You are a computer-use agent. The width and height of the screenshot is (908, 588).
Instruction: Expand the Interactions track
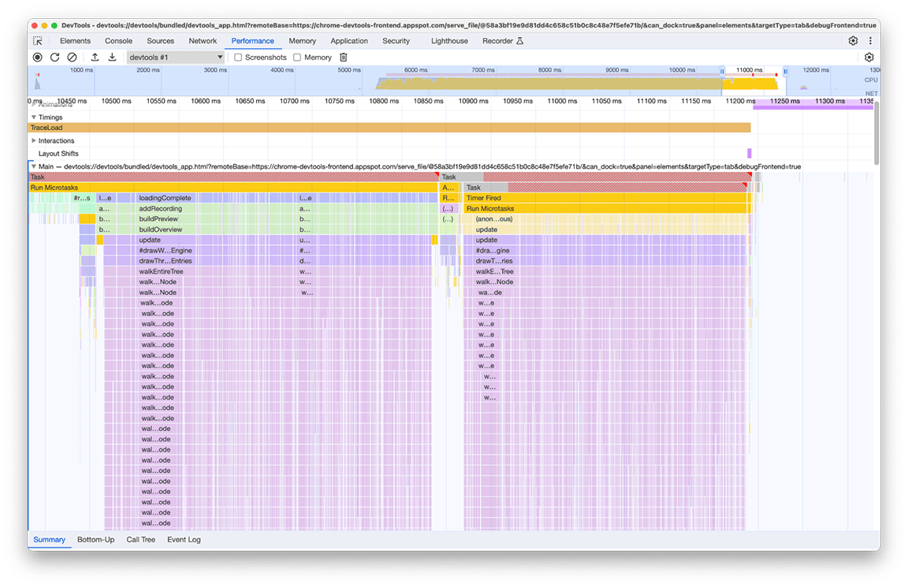(35, 140)
